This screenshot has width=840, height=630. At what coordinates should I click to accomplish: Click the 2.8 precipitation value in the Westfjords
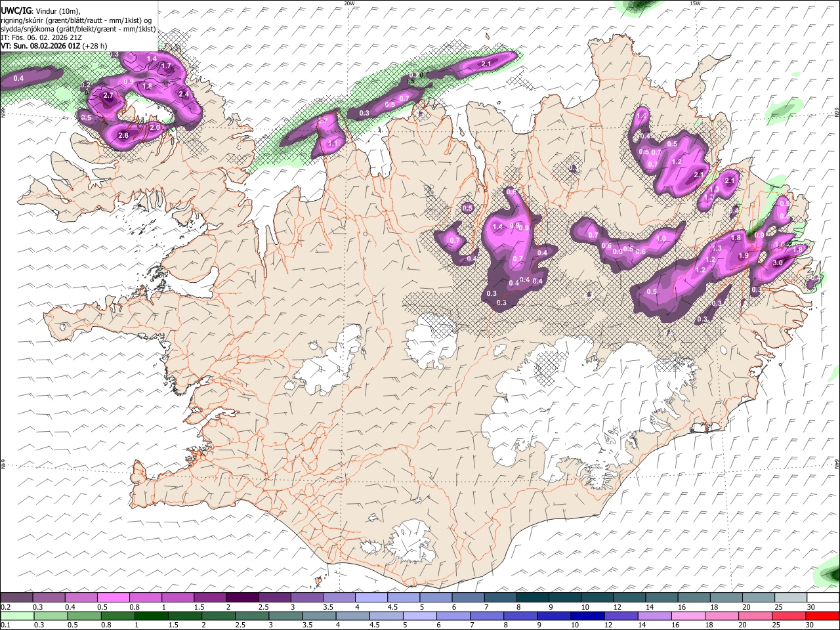click(x=123, y=136)
